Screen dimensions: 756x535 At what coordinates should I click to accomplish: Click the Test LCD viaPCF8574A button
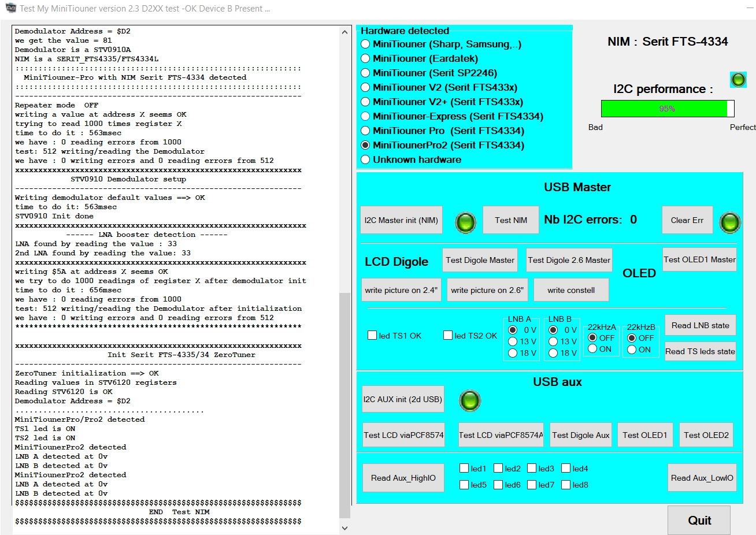click(x=501, y=435)
